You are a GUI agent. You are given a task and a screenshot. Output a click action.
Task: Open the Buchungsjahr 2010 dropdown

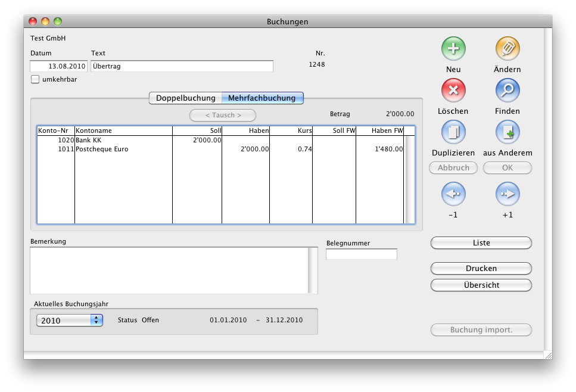70,321
